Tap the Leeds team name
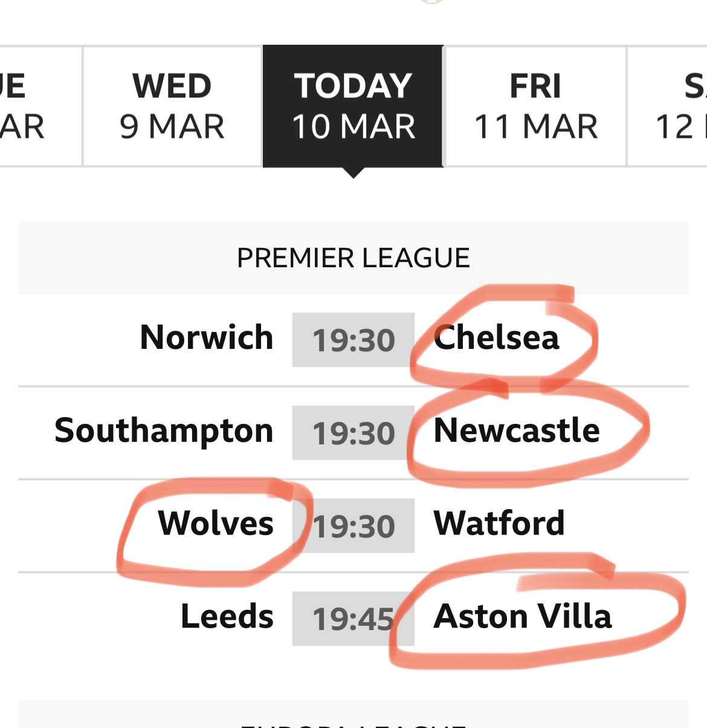 [x=227, y=616]
